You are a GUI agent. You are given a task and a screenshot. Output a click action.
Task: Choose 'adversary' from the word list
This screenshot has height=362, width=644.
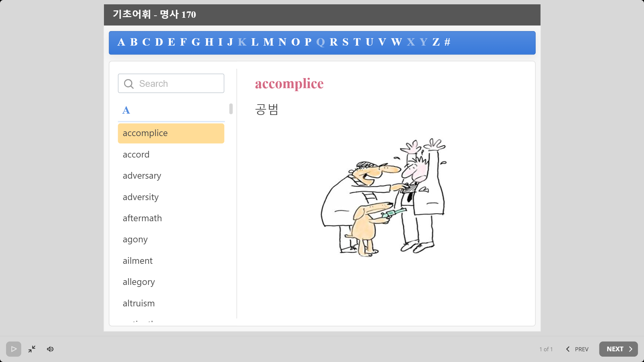142,176
